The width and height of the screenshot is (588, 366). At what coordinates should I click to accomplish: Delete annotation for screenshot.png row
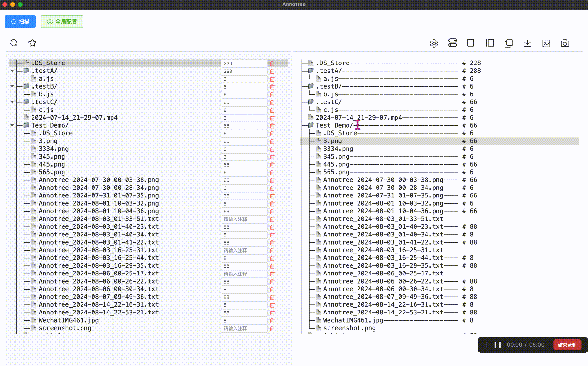(272, 329)
